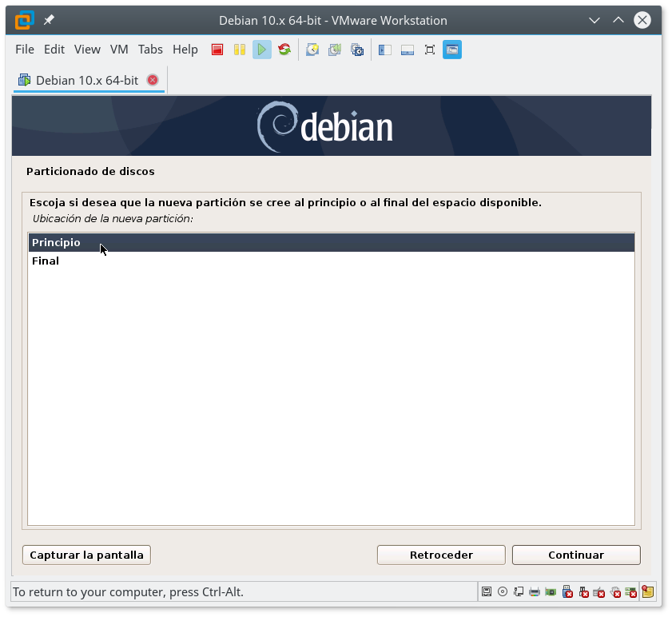Click the Capturar la pantalla button

[x=86, y=555]
